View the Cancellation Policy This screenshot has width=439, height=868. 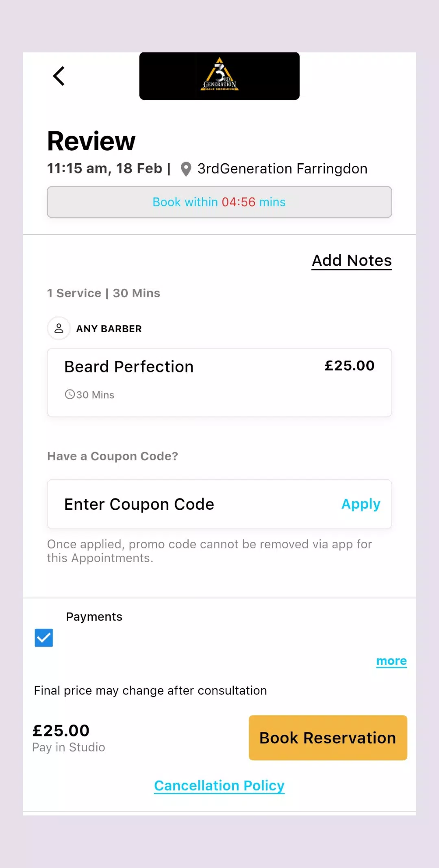(219, 786)
